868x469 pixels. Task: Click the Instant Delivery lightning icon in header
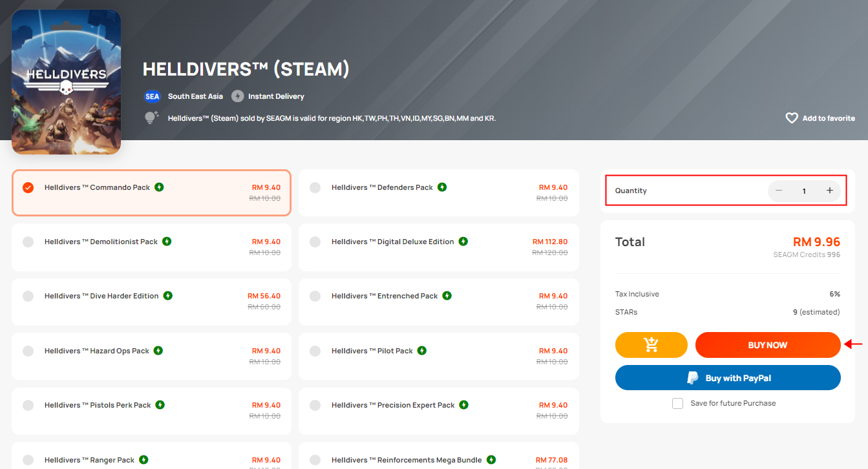(237, 96)
